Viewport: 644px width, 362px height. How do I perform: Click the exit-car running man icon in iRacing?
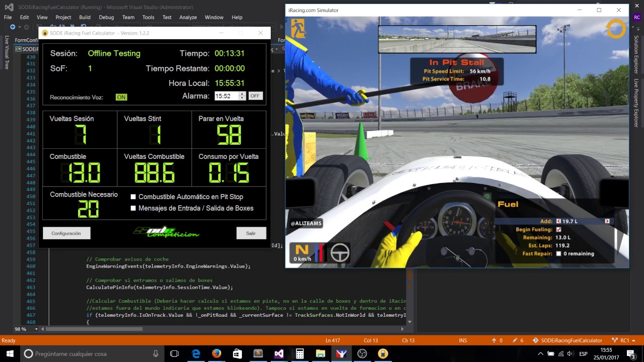pos(298,29)
